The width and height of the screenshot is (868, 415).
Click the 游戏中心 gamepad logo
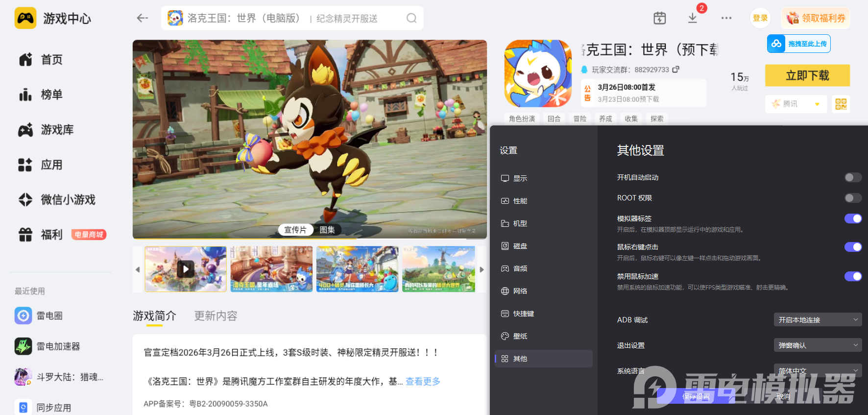(x=25, y=18)
